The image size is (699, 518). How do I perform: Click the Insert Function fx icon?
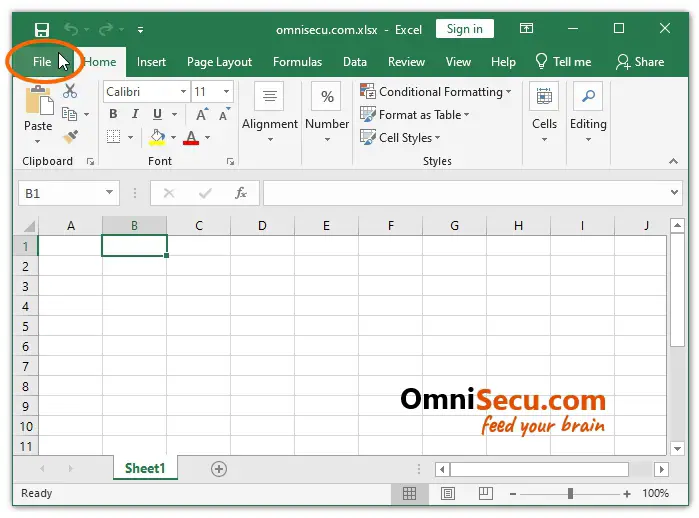[x=241, y=193]
